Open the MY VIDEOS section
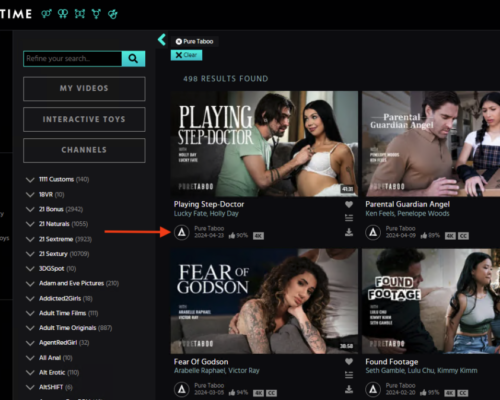Viewport: 500px width, 400px height. [84, 89]
